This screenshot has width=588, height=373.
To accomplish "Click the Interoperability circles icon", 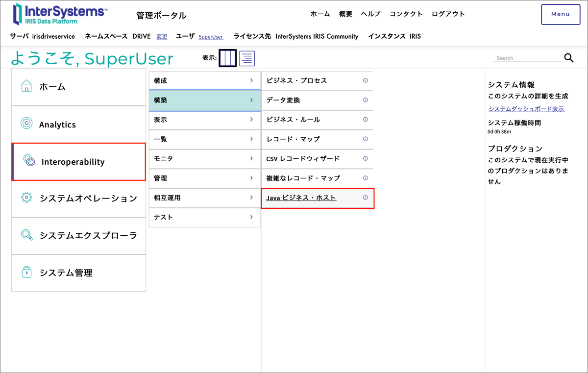I will (29, 161).
